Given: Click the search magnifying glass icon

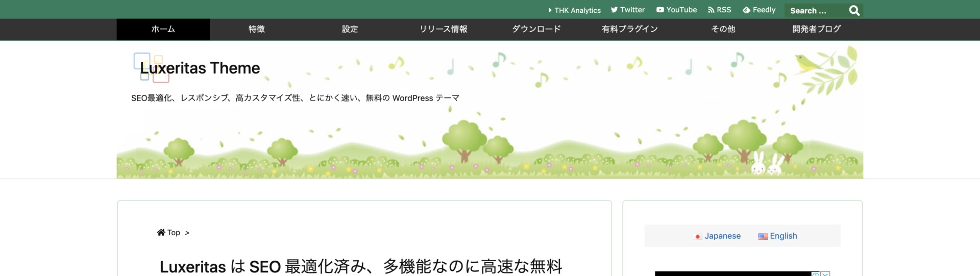Looking at the screenshot, I should click(x=854, y=11).
